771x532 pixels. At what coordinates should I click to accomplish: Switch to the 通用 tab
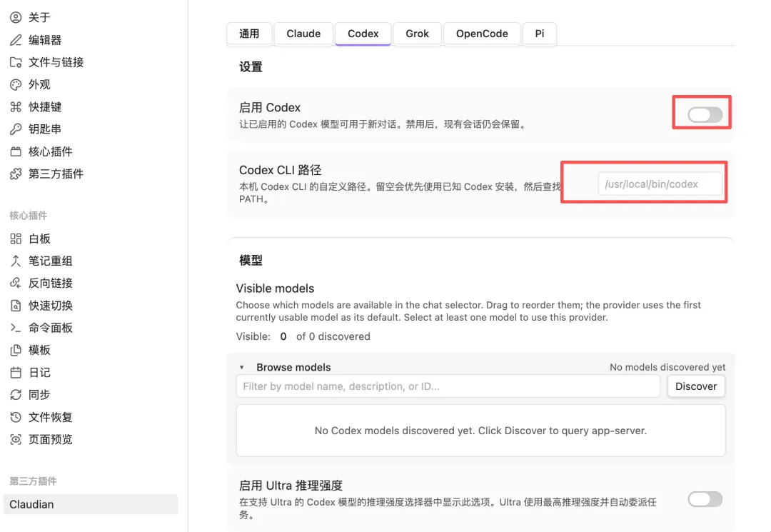[x=249, y=34]
